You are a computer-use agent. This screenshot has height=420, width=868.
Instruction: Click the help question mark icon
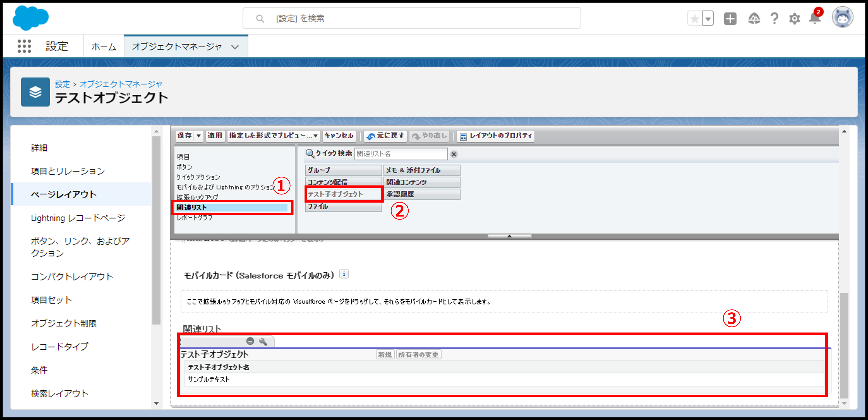pyautogui.click(x=774, y=19)
